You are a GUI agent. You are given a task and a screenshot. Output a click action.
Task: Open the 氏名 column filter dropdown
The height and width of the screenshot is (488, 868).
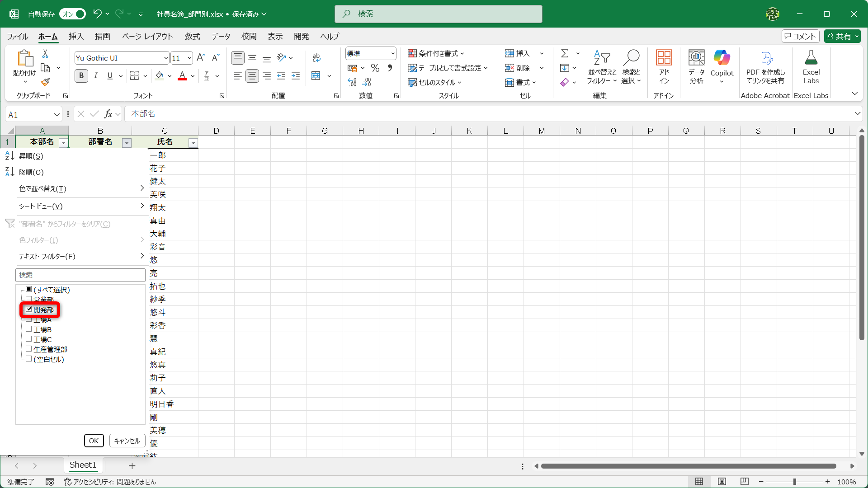coord(193,143)
